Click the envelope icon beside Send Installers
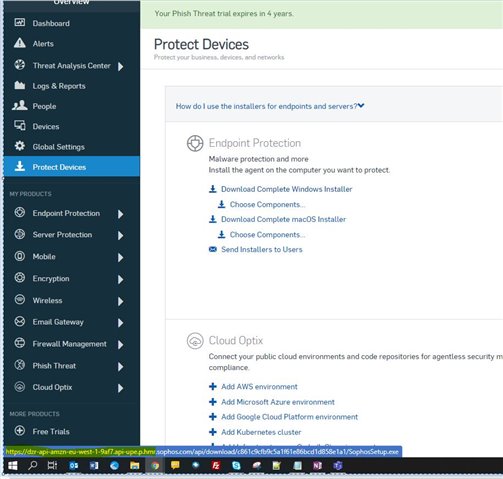This screenshot has height=479, width=503. (213, 249)
